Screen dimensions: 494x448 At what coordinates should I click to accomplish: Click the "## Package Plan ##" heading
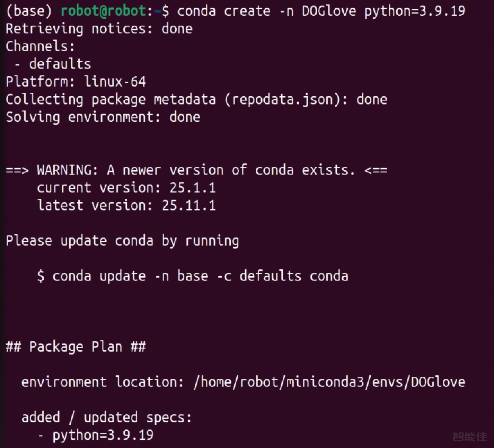click(76, 347)
